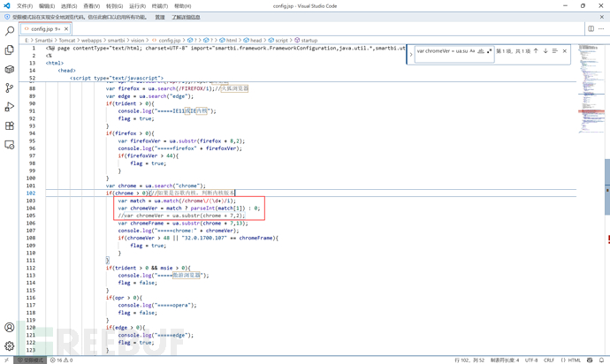Select the E: breadcrumb segment
Image resolution: width=610 pixels, height=364 pixels.
coord(27,40)
